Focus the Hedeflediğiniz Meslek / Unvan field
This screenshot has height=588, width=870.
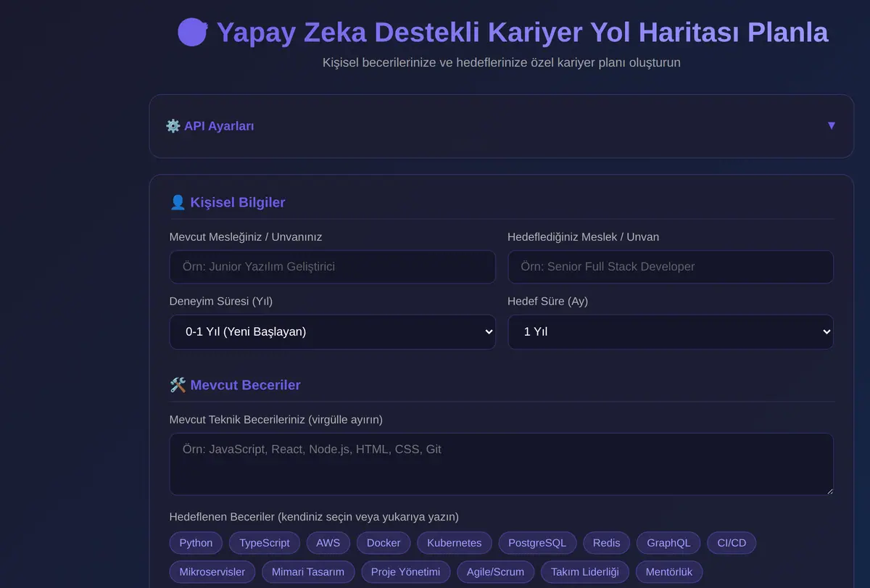[671, 267]
